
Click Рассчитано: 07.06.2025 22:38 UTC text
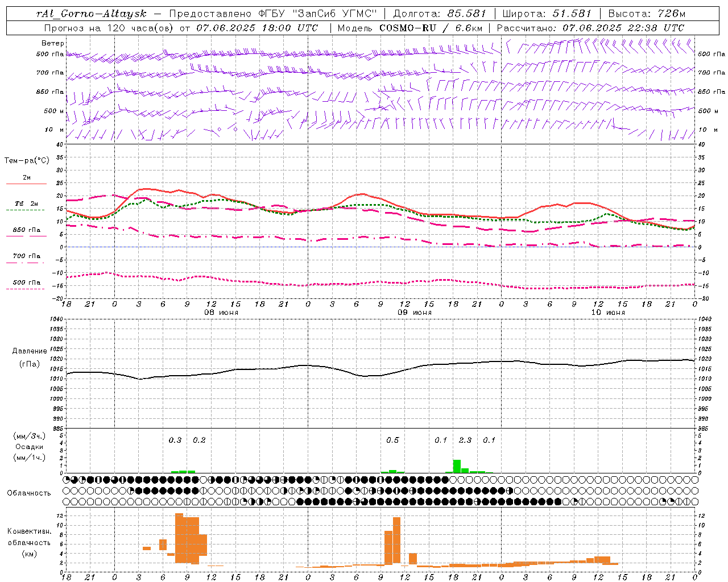(x=590, y=28)
